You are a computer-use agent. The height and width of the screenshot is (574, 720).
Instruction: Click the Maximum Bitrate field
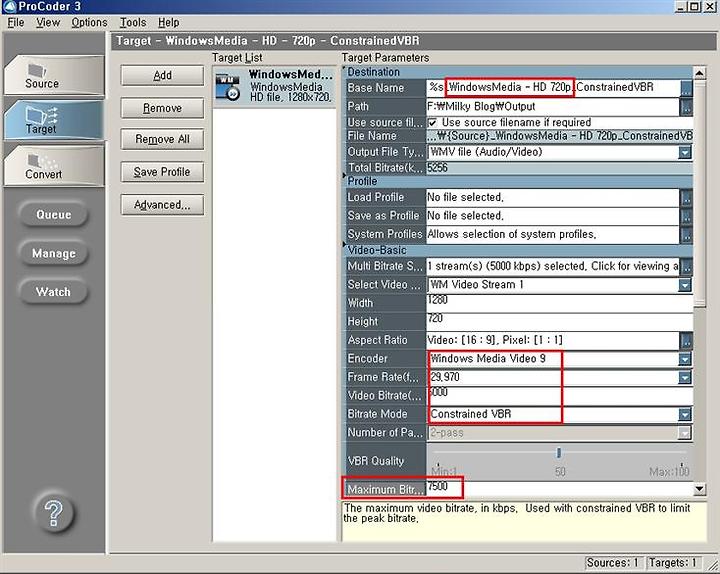pos(560,490)
